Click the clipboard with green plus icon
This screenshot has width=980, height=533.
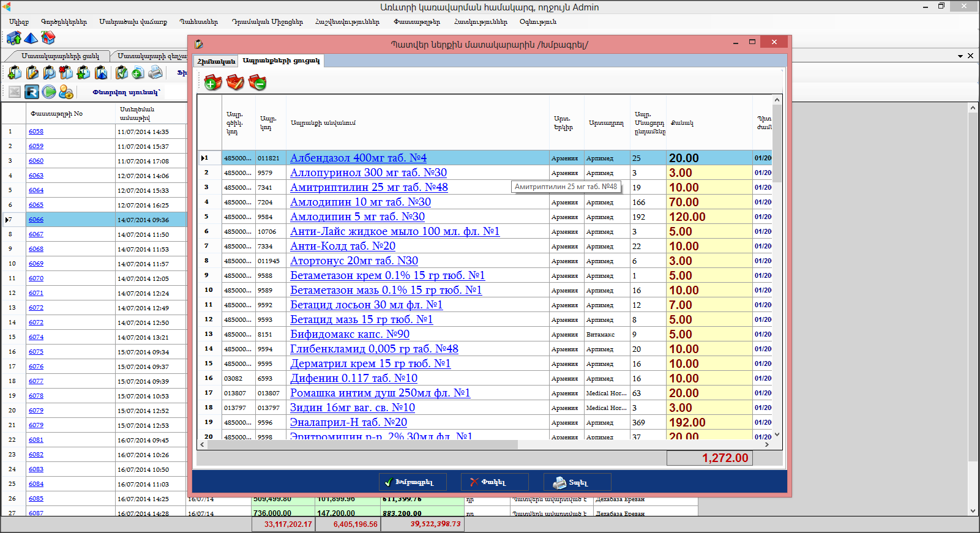[15, 73]
